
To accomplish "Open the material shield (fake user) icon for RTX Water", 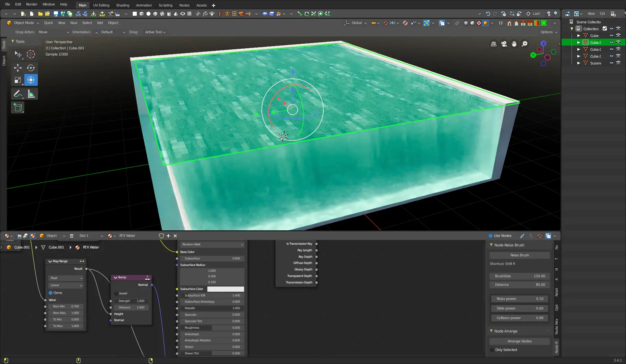I will [x=161, y=236].
